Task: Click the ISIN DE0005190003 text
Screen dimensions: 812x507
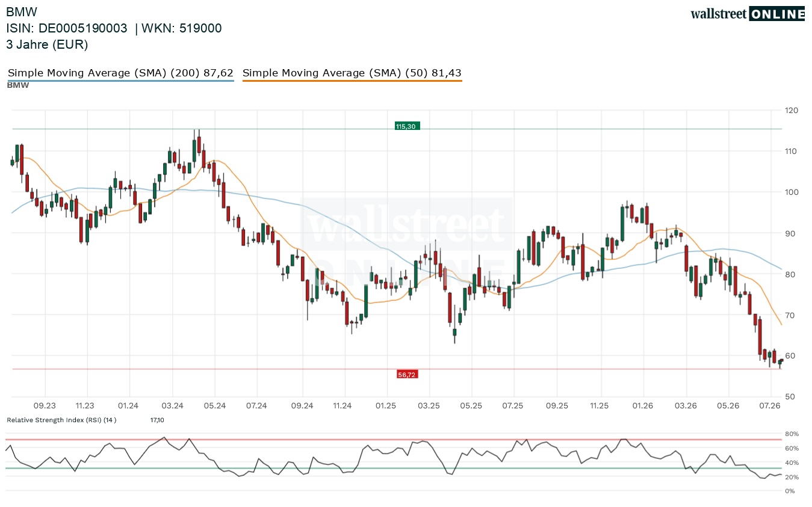Action: tap(67, 28)
